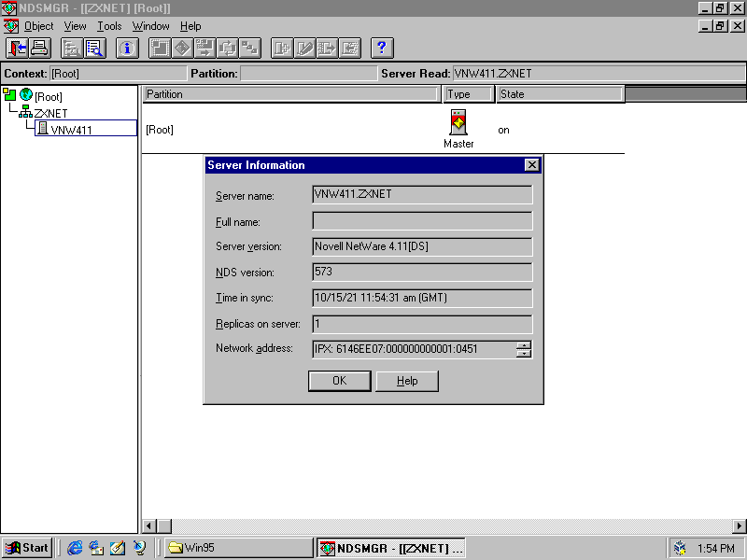
Task: Open the Help menu
Action: [190, 26]
